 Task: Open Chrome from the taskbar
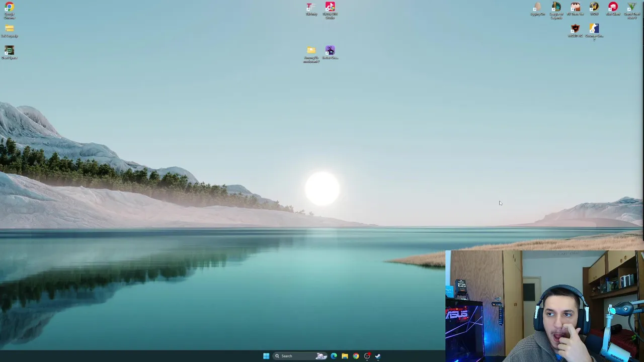tap(356, 356)
